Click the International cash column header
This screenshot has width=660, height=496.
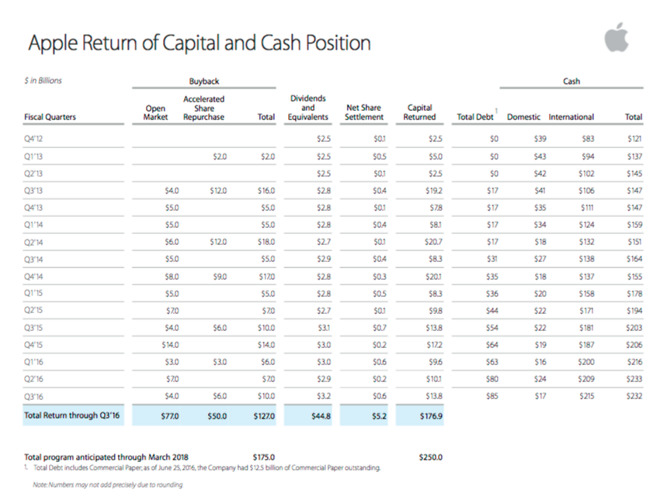click(571, 117)
